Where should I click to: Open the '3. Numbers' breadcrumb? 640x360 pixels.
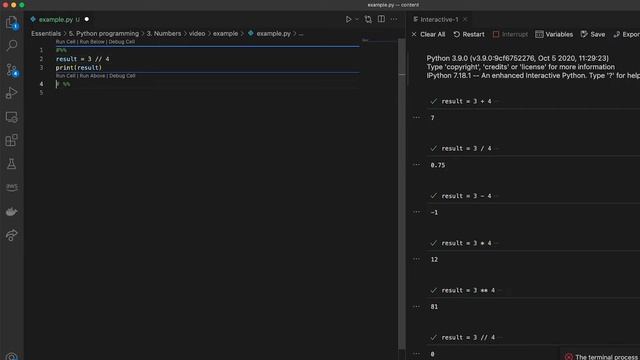164,33
